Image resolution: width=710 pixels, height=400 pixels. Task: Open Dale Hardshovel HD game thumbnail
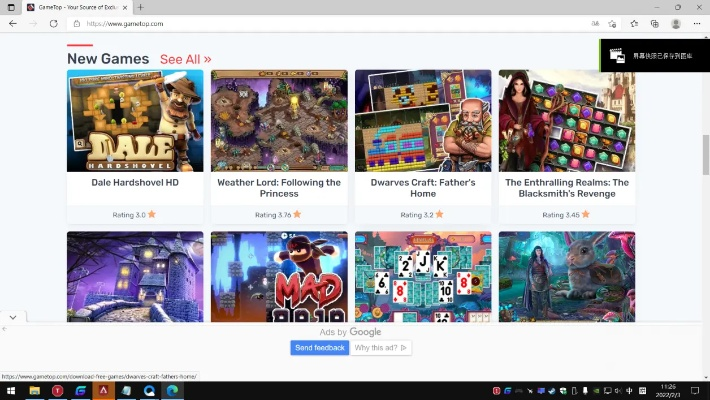point(135,120)
